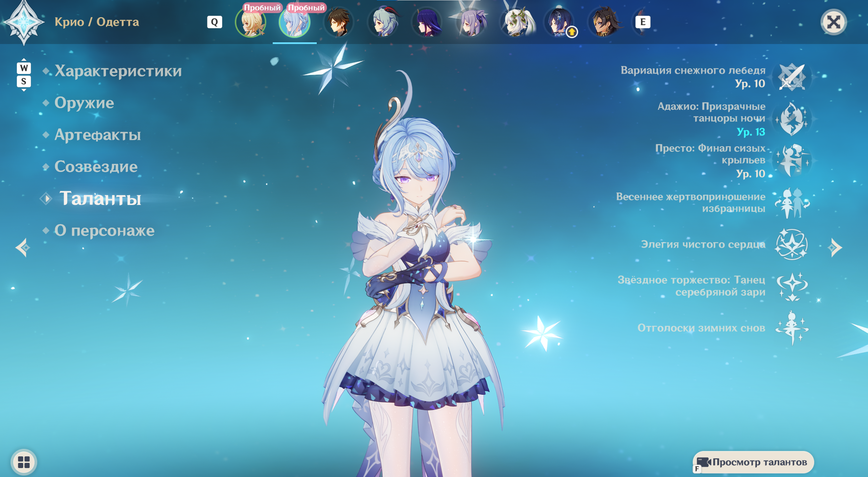This screenshot has height=477, width=868.
Task: Open the grid menu icon
Action: pyautogui.click(x=24, y=462)
